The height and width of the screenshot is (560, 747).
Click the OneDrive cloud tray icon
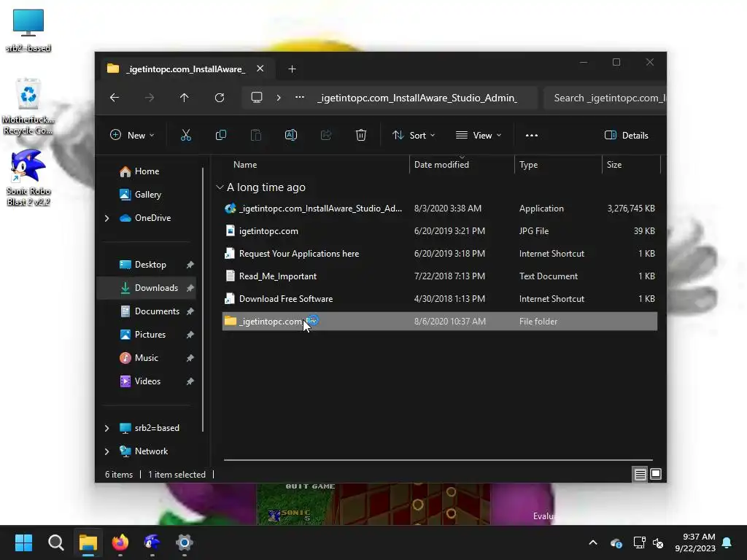tap(616, 542)
